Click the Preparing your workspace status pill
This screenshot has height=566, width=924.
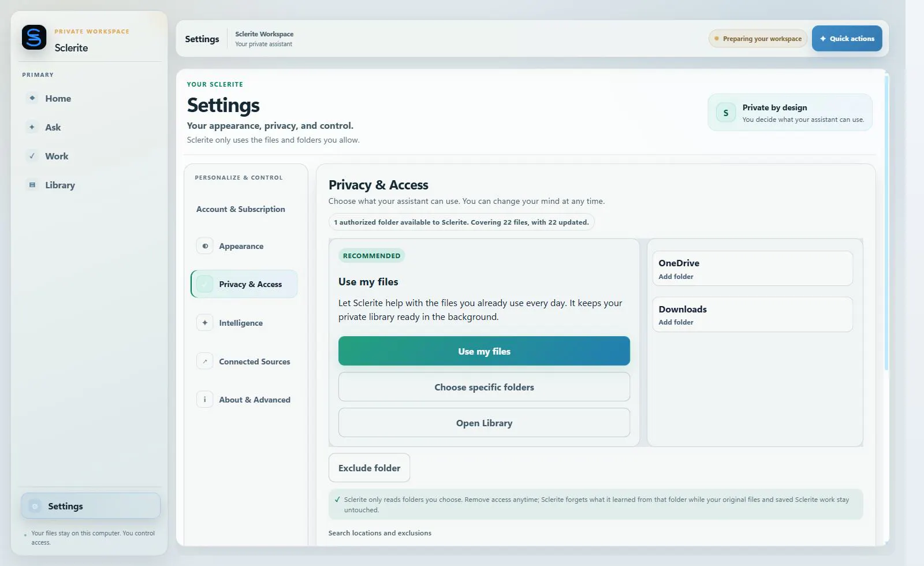click(x=758, y=39)
